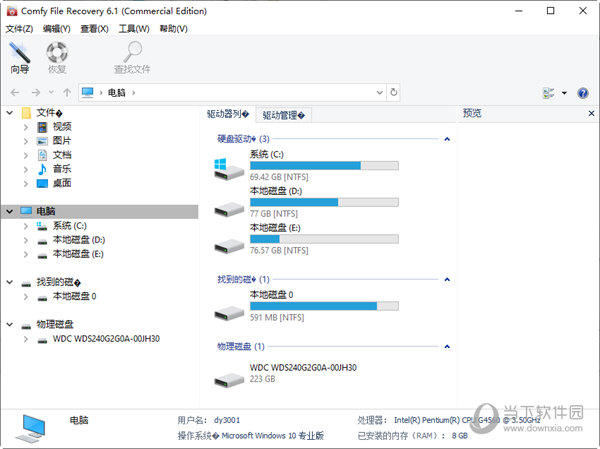
Task: Collapse the 硬盘驱动 section header
Action: click(x=445, y=138)
